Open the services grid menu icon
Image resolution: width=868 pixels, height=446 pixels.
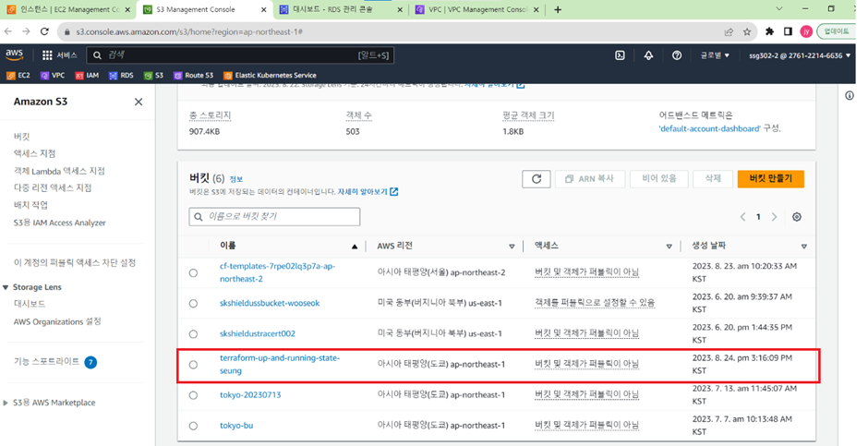(x=47, y=55)
